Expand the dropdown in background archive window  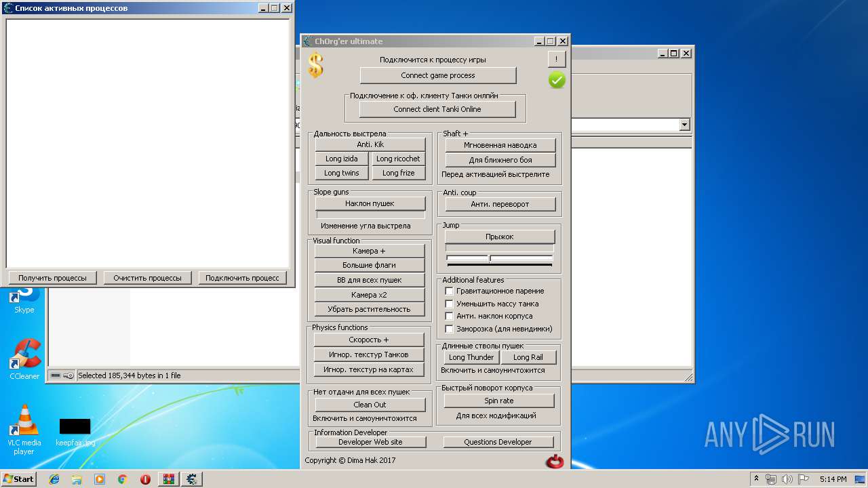click(684, 125)
